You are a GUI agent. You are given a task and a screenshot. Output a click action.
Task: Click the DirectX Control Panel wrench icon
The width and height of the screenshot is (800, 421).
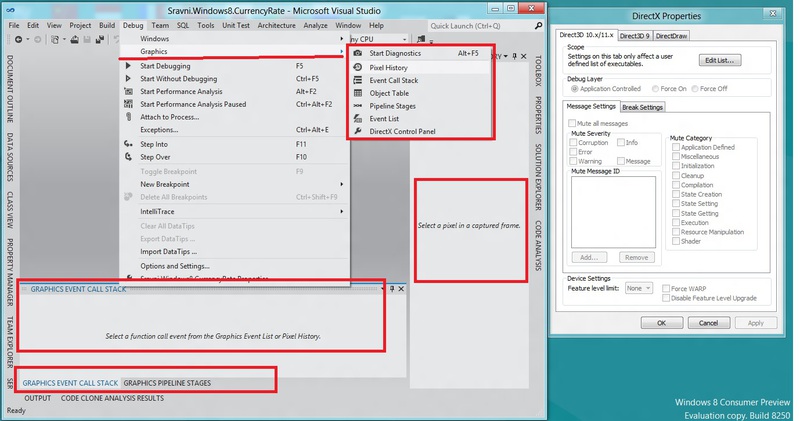coord(358,131)
